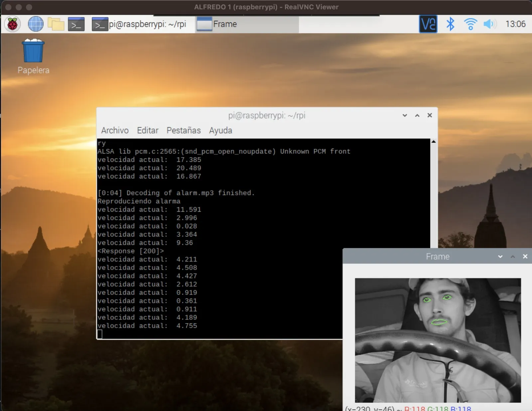The width and height of the screenshot is (532, 411).
Task: Minimize the Frame window with down chevron
Action: point(500,257)
